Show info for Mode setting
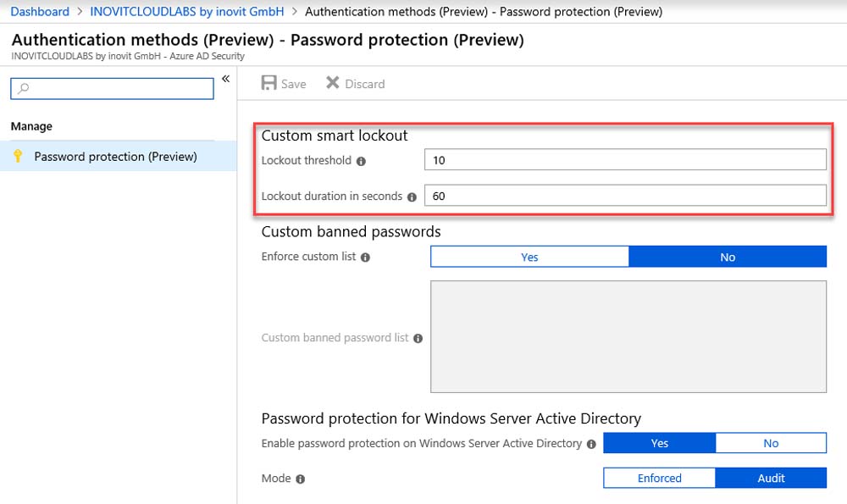The height and width of the screenshot is (504, 847). coord(301,479)
